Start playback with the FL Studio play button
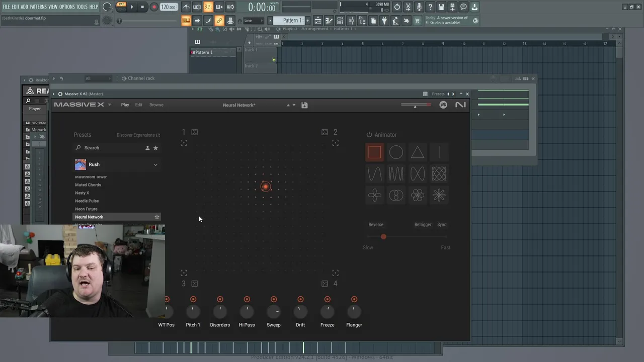This screenshot has height=362, width=644. [132, 7]
